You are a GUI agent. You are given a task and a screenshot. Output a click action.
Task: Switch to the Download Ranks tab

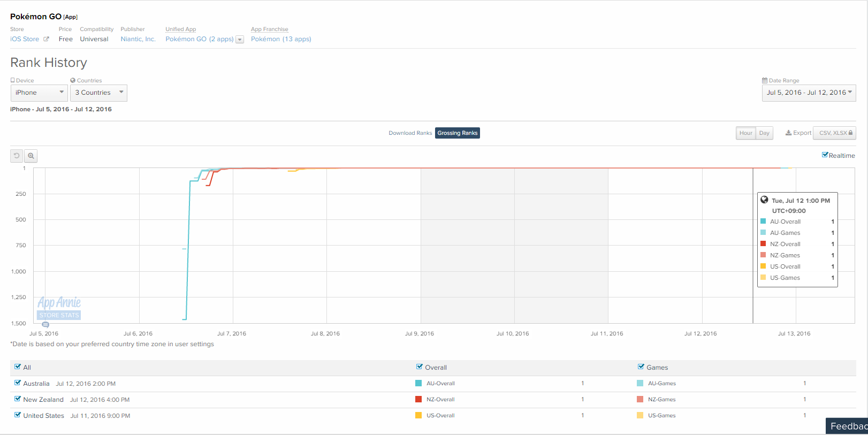(x=410, y=133)
